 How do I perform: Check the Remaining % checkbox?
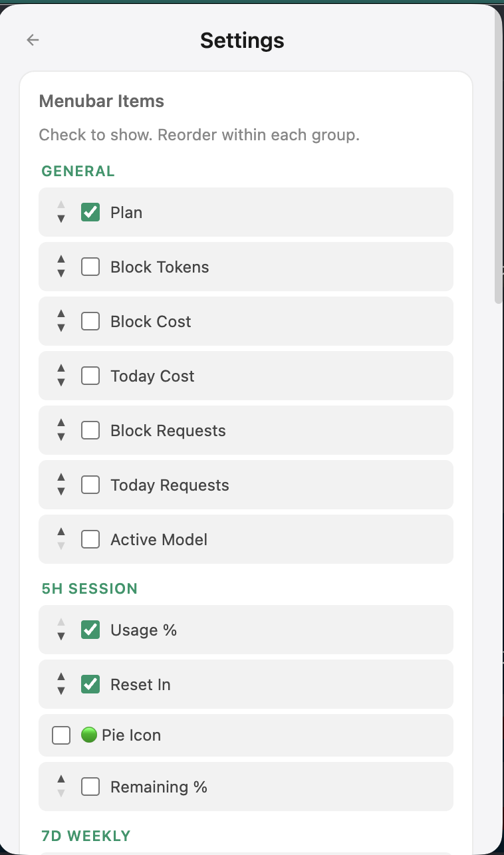click(90, 787)
